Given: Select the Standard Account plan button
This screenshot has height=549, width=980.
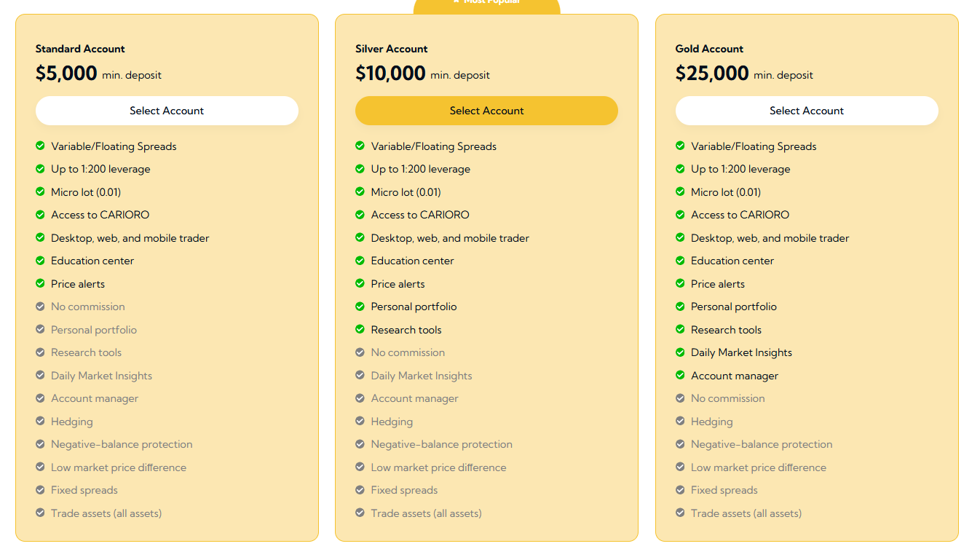Looking at the screenshot, I should 167,111.
